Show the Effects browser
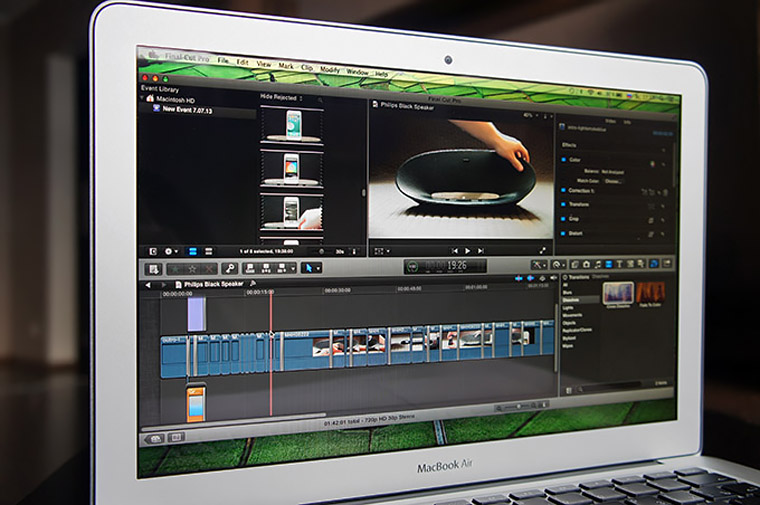This screenshot has width=760, height=505. (575, 264)
